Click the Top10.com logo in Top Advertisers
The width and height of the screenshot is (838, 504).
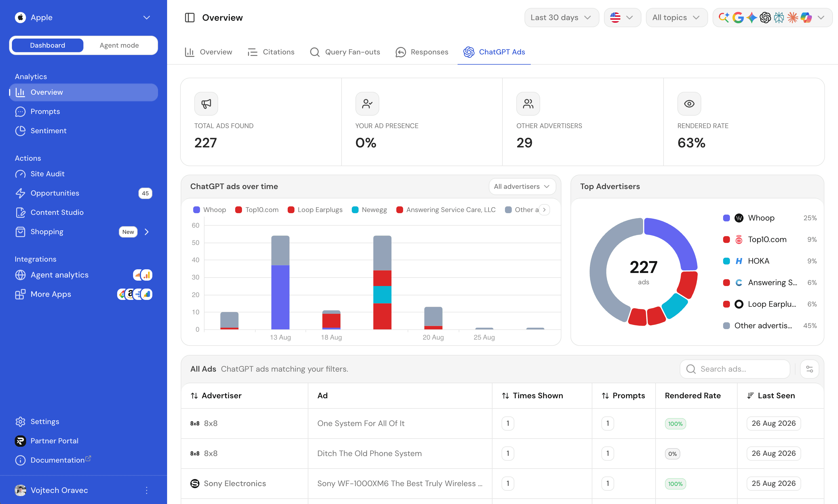tap(739, 240)
